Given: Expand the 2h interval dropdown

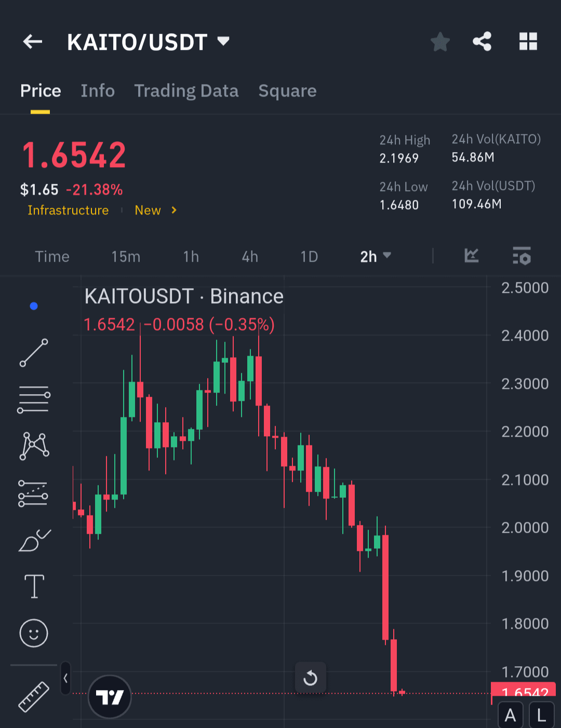Looking at the screenshot, I should tap(376, 257).
